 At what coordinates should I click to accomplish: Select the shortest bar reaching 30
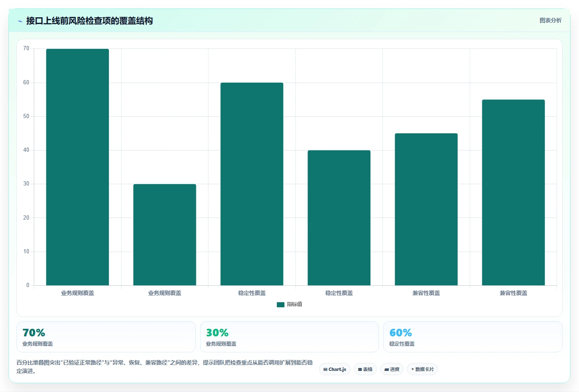pos(165,235)
